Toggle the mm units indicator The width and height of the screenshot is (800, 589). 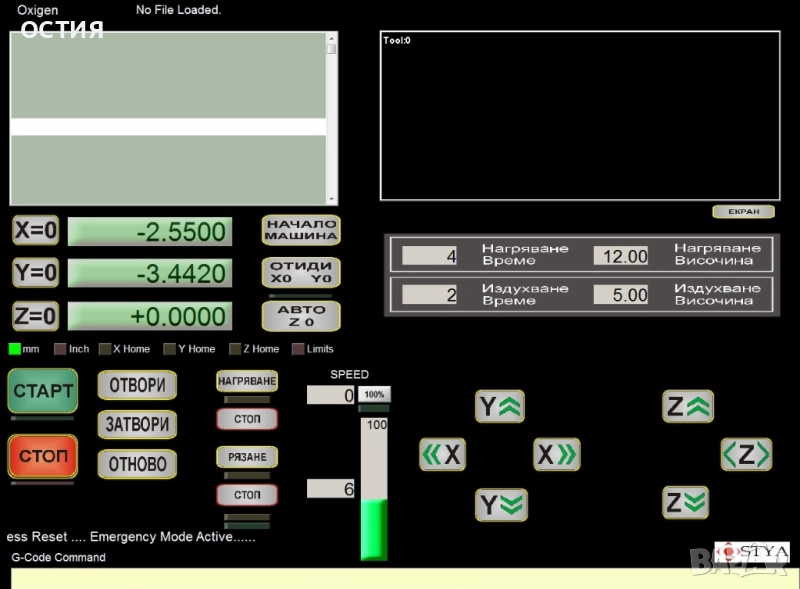pyautogui.click(x=15, y=349)
